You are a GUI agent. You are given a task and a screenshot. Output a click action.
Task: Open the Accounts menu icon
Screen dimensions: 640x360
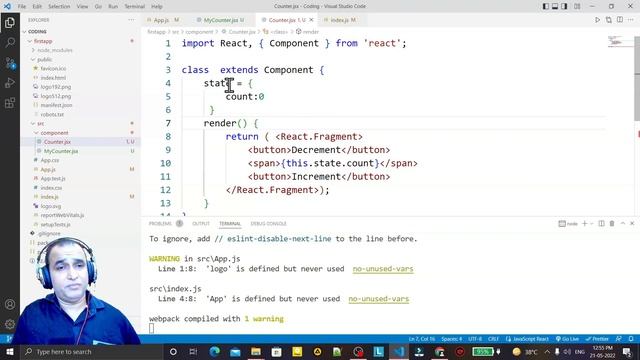pos(10,304)
